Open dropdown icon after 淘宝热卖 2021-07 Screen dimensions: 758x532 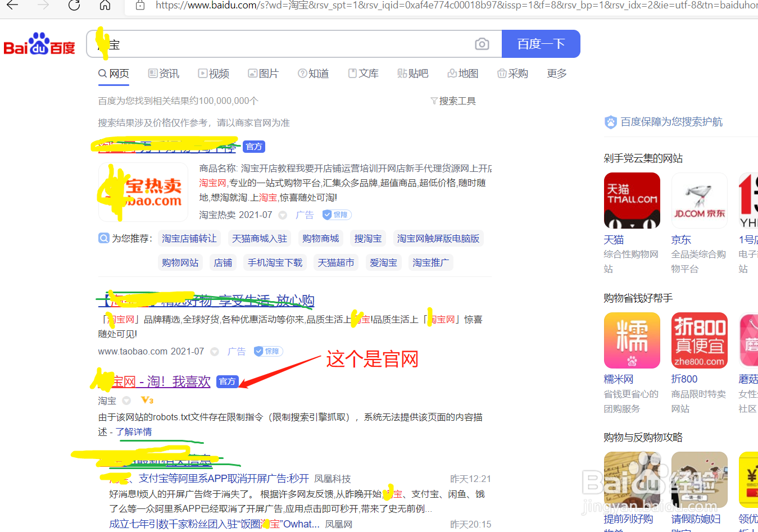pos(283,215)
